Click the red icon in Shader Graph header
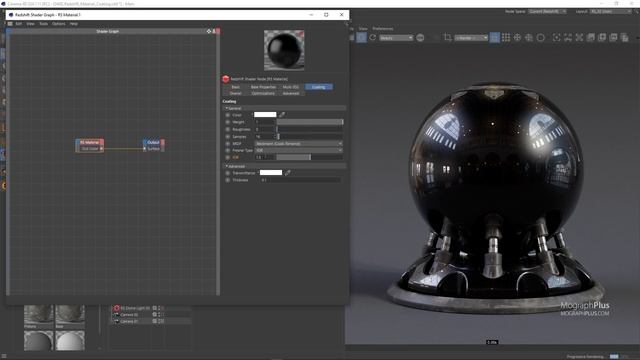Viewport: 640px width, 360px height. click(218, 31)
